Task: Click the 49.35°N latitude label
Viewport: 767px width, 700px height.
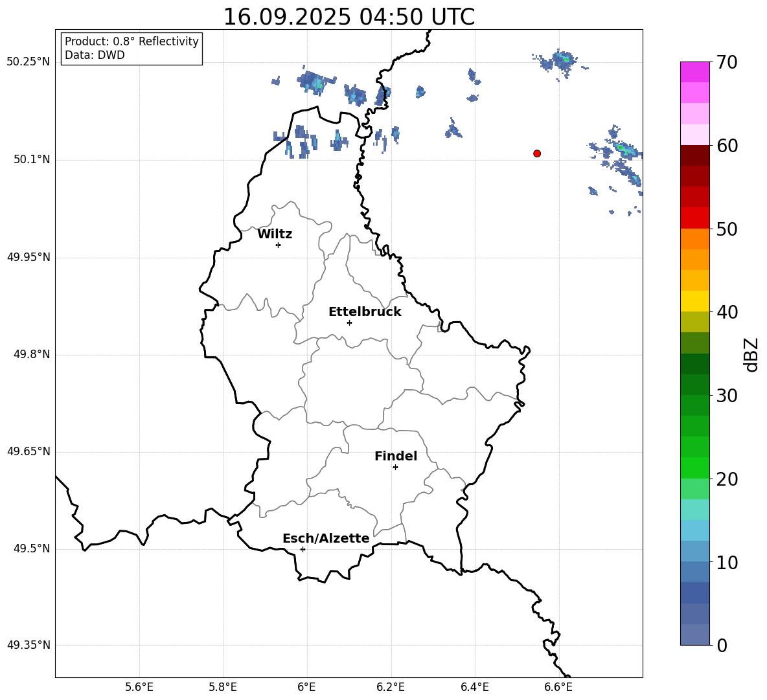Action: coord(29,645)
